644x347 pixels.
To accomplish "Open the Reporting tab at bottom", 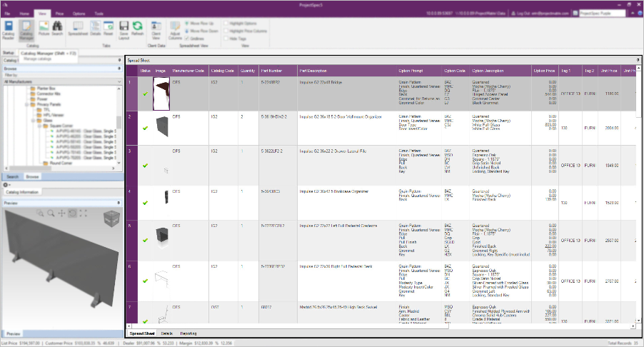I will click(x=188, y=333).
